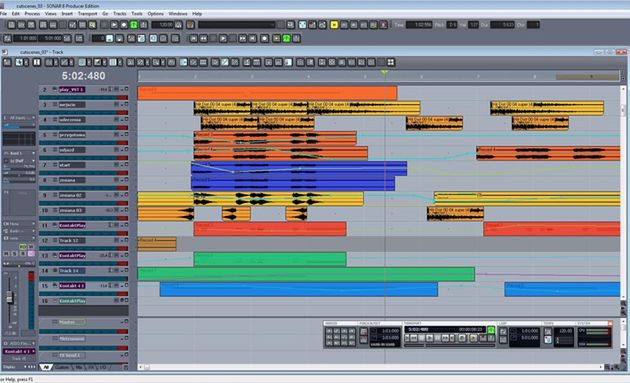
Task: Select the Track 14 name
Action: 72,270
